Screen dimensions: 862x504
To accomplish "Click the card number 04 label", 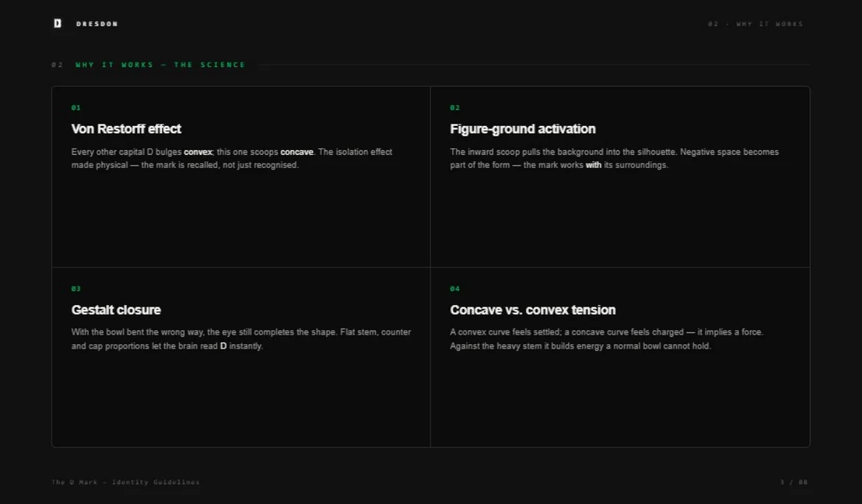I will [x=455, y=289].
